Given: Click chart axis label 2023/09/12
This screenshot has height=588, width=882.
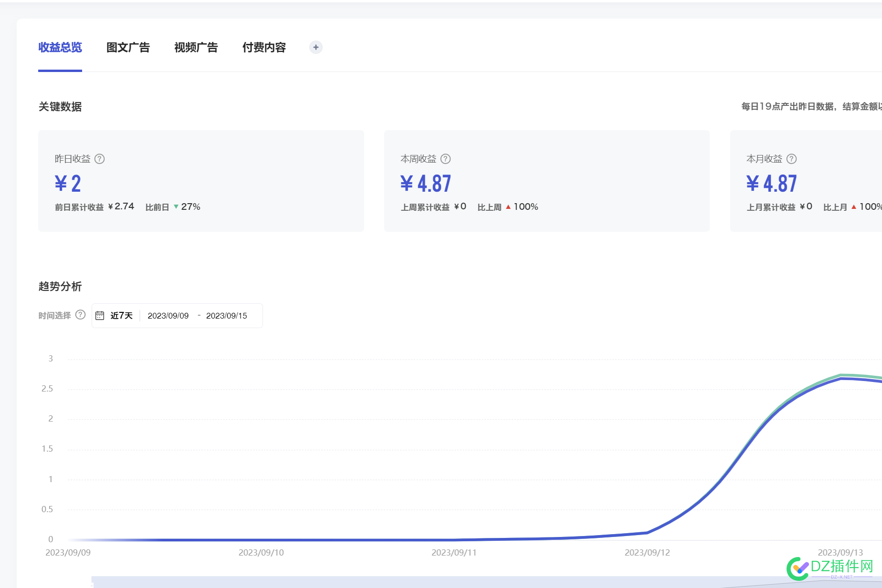Looking at the screenshot, I should [x=647, y=552].
